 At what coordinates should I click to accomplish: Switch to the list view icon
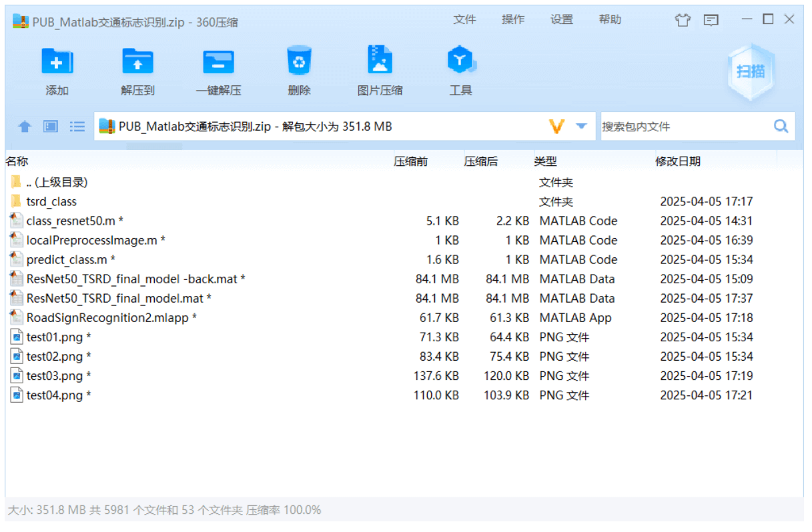click(x=77, y=126)
